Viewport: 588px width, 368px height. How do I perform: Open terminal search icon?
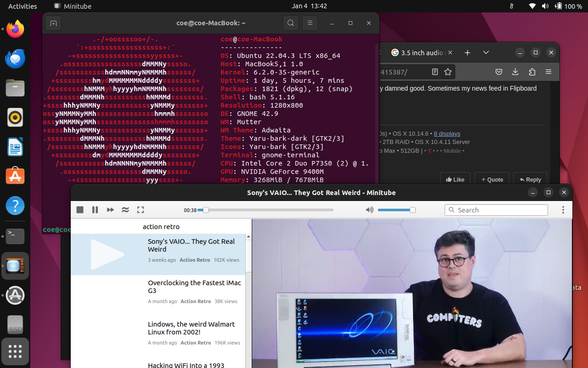pyautogui.click(x=291, y=23)
